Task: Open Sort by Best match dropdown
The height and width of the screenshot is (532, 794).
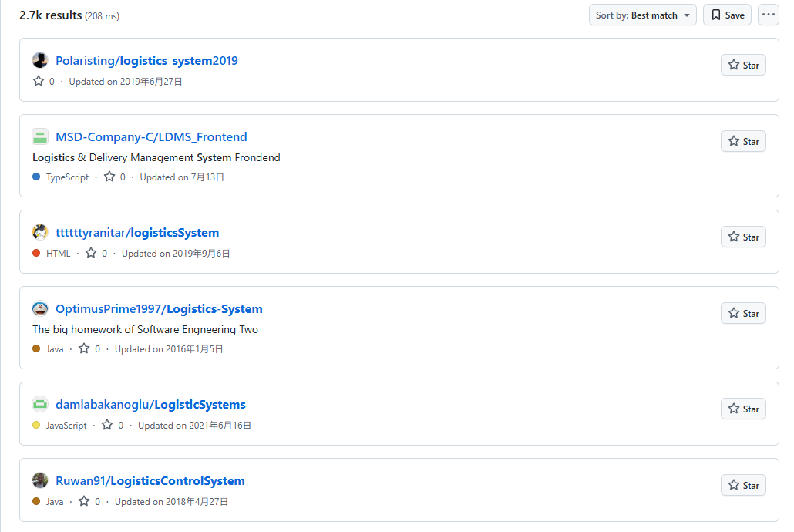Action: (x=642, y=15)
